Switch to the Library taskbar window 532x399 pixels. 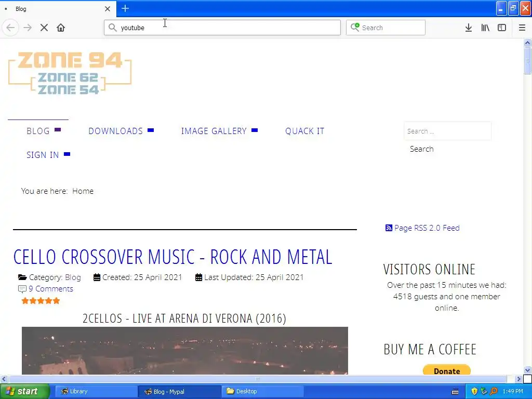coord(96,391)
